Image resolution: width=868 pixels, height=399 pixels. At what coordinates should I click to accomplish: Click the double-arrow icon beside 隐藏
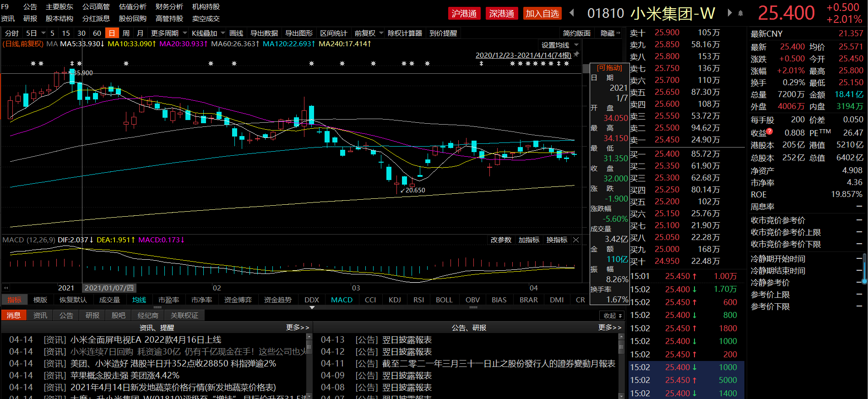pyautogui.click(x=618, y=33)
